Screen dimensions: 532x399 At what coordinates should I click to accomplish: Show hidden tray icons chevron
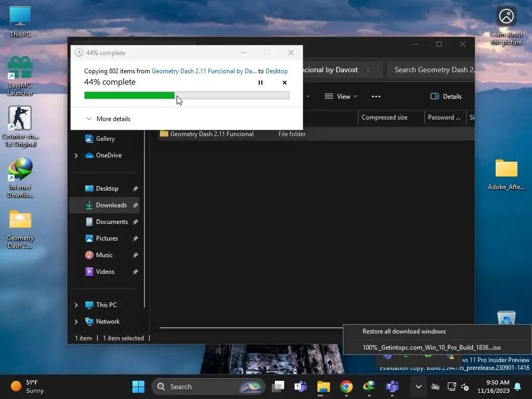tap(419, 387)
